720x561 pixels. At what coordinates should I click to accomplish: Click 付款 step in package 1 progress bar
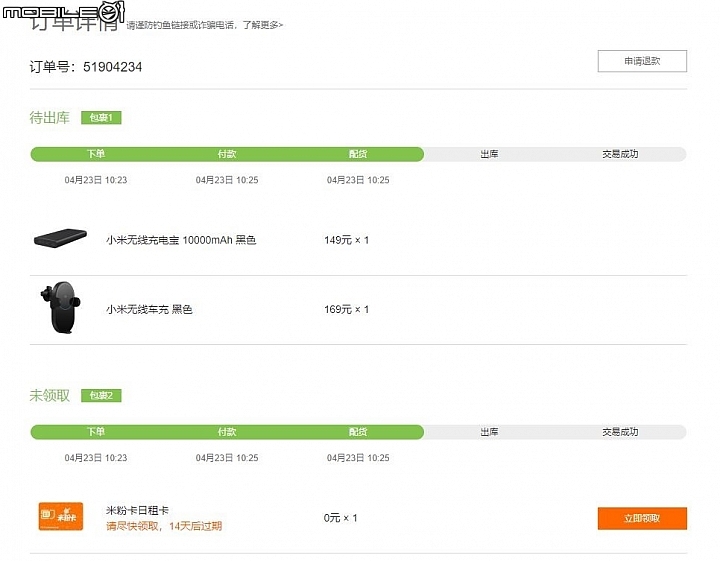227,154
